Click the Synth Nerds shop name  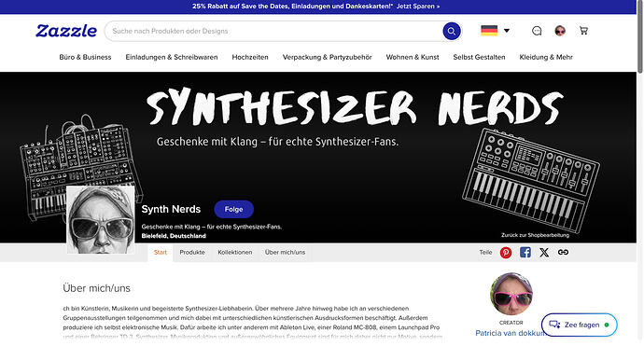(x=171, y=209)
